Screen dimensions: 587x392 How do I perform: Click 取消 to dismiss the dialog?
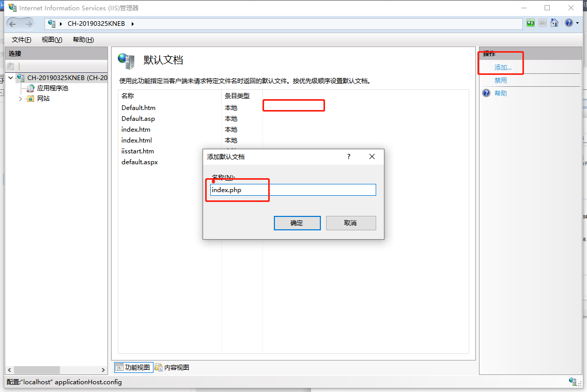coord(351,223)
